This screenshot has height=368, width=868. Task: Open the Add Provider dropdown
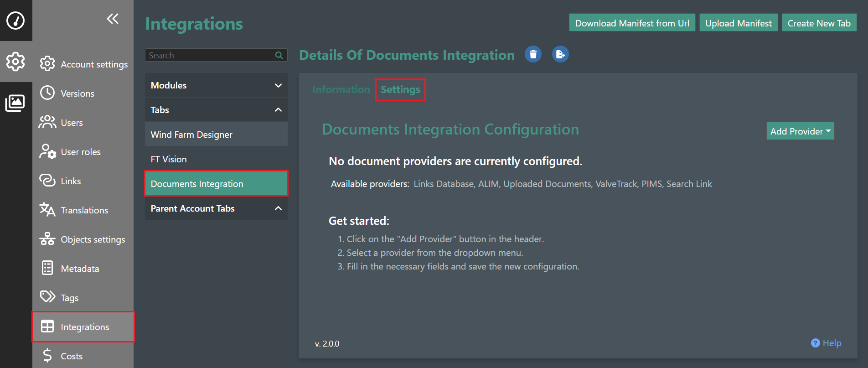point(800,131)
